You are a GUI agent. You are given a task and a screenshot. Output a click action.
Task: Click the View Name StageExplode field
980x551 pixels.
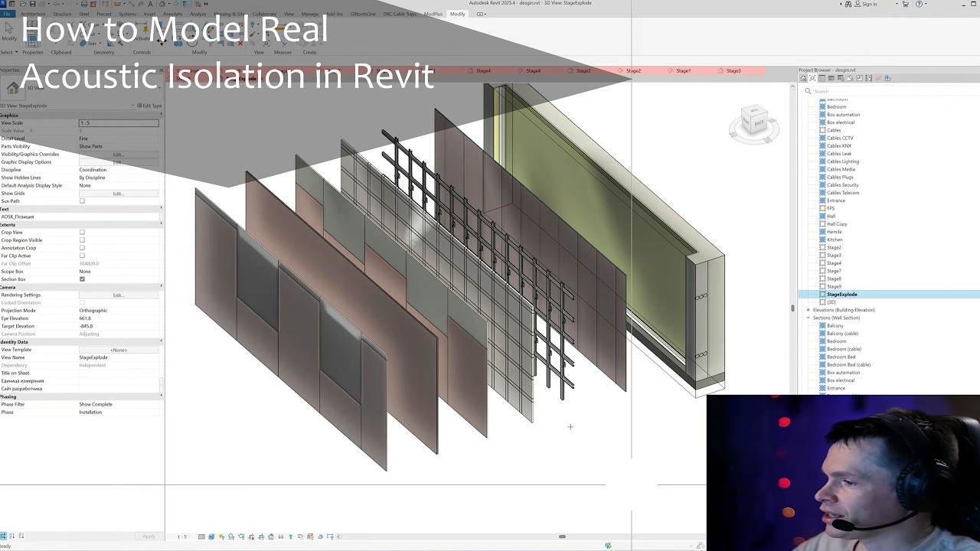tap(119, 357)
